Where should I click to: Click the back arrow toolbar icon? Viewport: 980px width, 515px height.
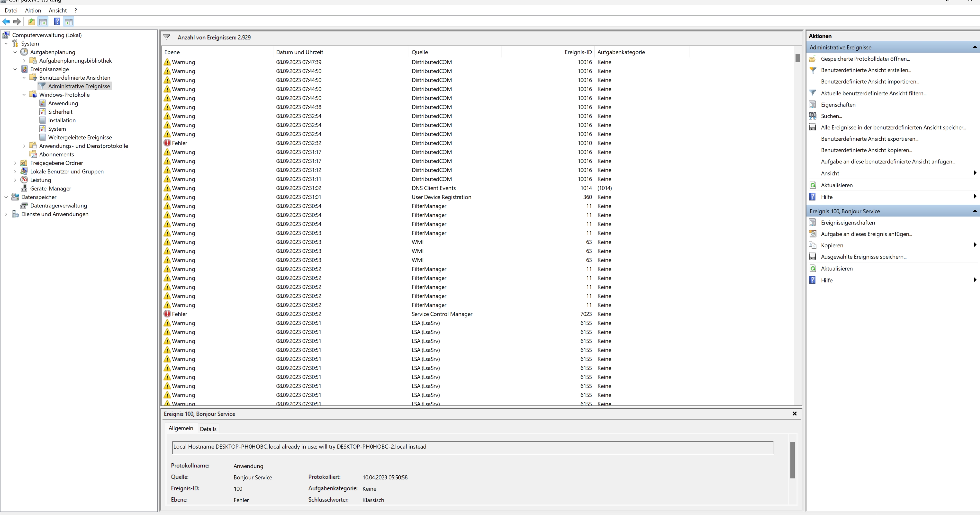6,22
